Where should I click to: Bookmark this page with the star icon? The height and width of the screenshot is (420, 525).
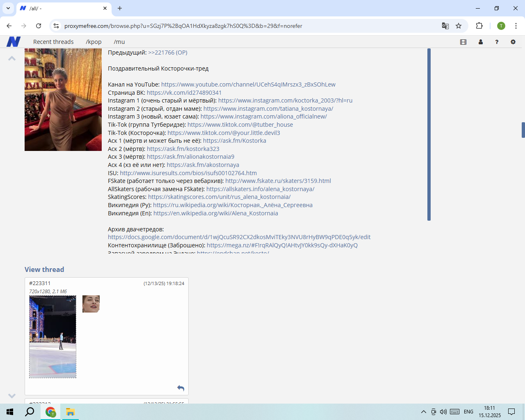click(459, 26)
